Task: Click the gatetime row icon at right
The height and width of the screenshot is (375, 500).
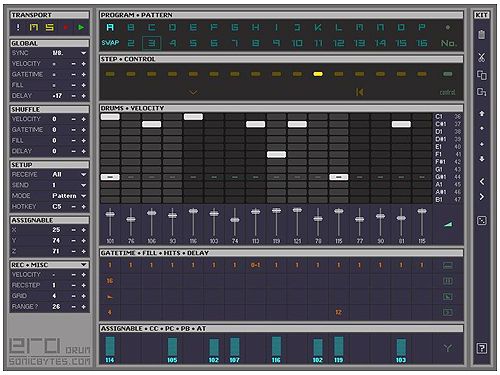Action: pyautogui.click(x=447, y=265)
